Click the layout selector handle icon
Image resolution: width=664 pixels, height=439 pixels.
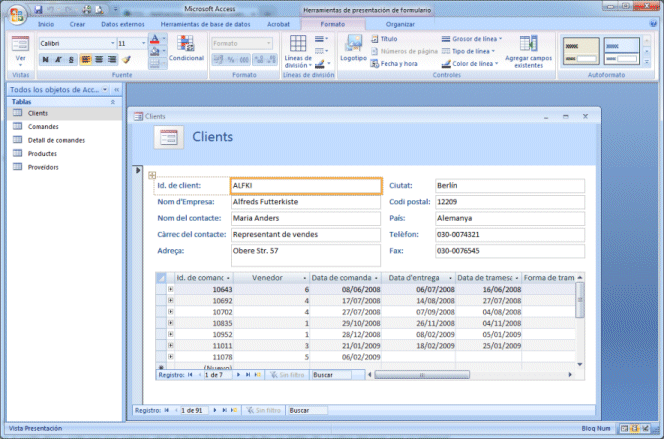point(152,175)
